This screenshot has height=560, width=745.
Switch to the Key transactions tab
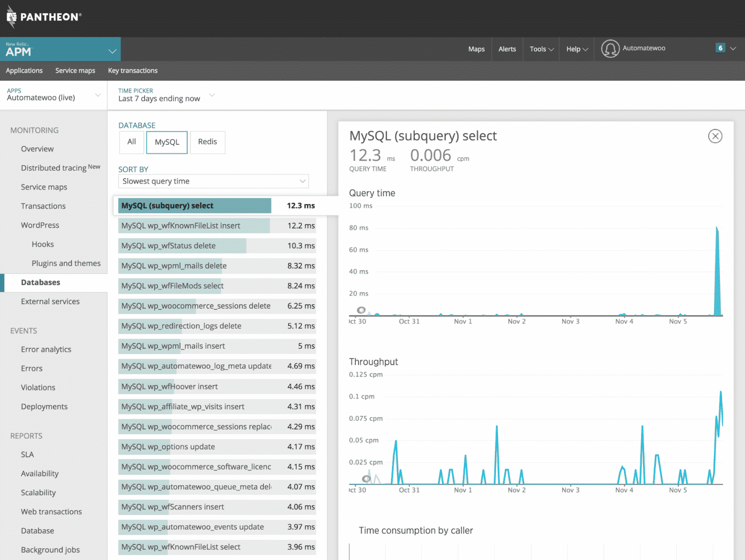click(x=132, y=71)
